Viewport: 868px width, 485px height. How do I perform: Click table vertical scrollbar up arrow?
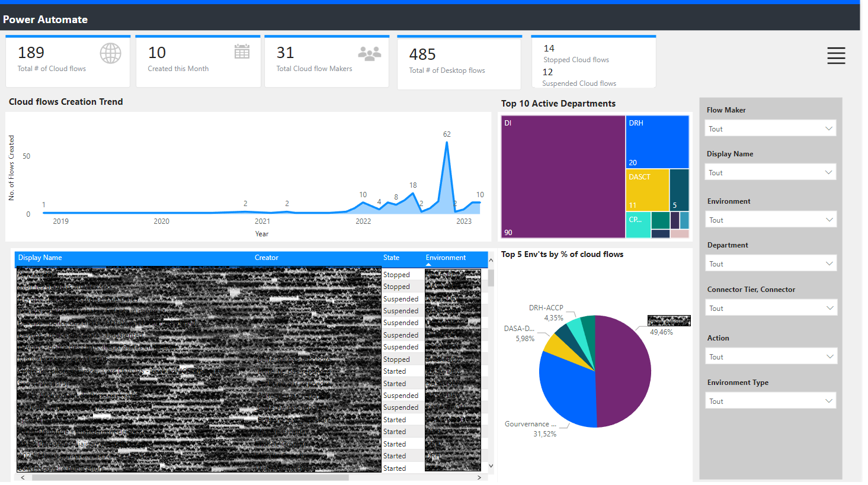(x=491, y=261)
